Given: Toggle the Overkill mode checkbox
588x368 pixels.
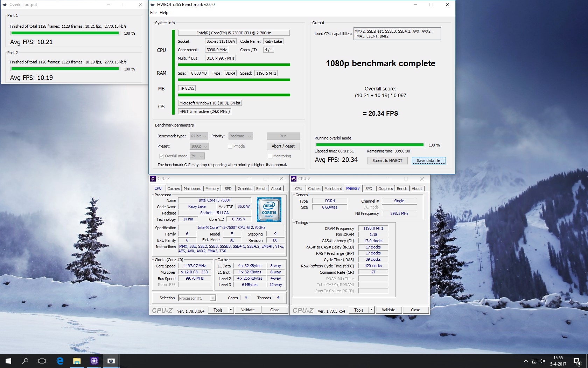Looking at the screenshot, I should pos(161,156).
